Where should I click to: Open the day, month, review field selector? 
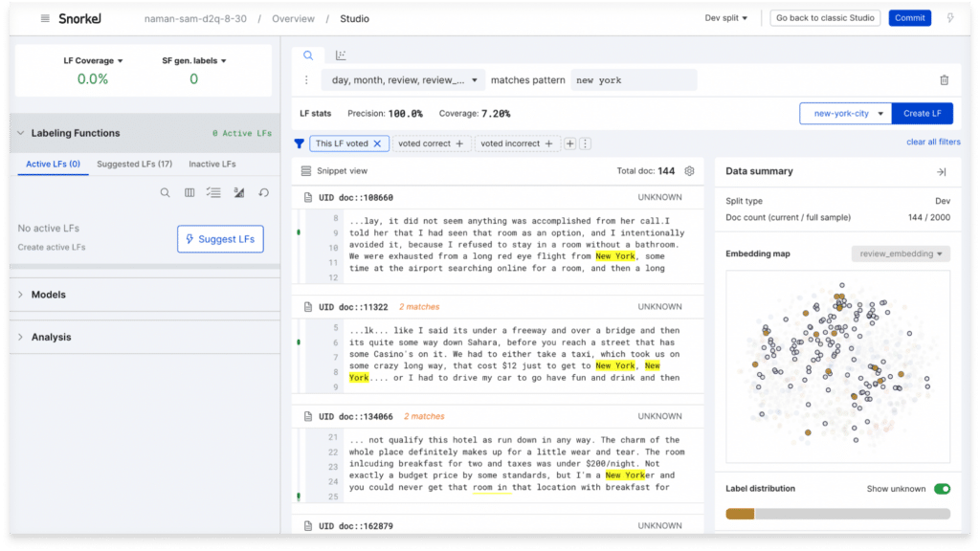tap(403, 80)
